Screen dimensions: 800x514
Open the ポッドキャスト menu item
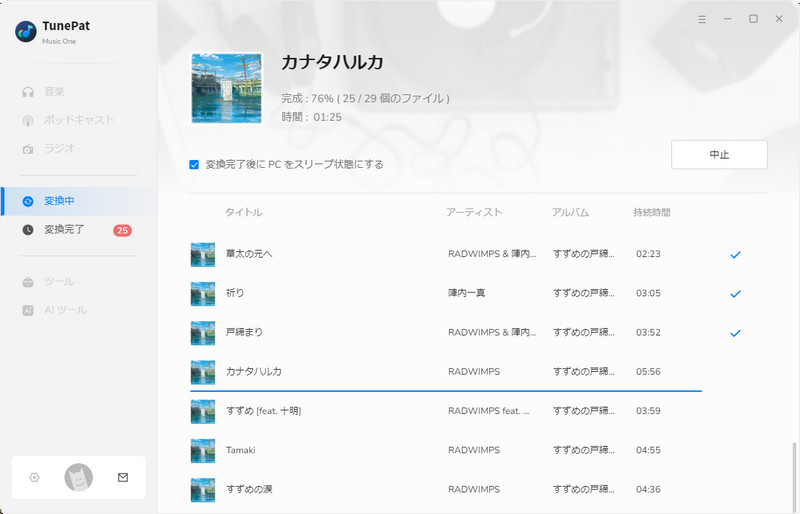point(79,120)
